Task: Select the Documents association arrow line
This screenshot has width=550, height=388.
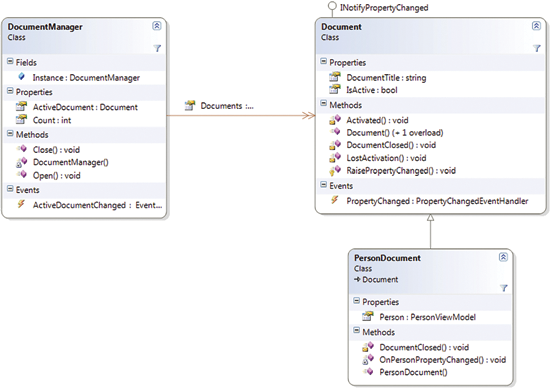Action: (241, 115)
